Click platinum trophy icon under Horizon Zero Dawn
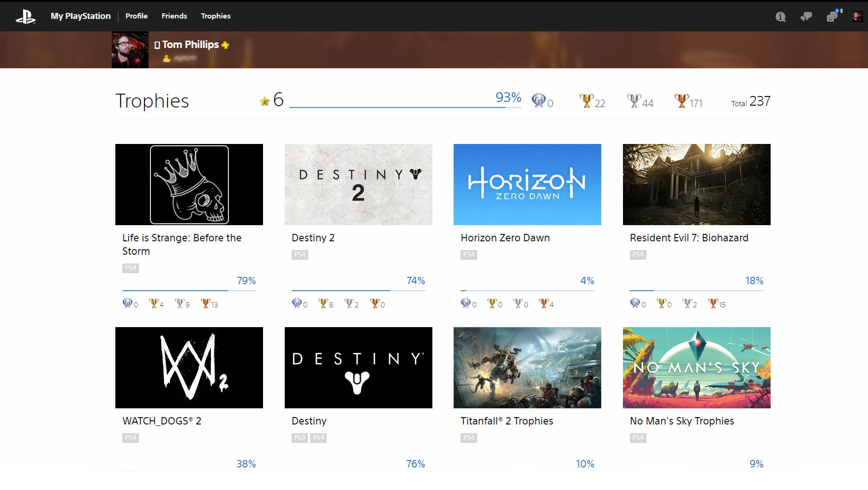 [x=466, y=303]
